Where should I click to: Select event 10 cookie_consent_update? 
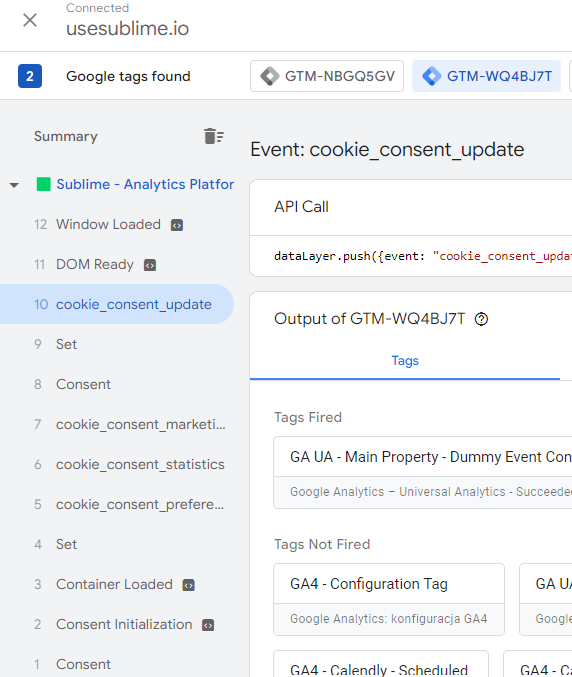coord(117,304)
